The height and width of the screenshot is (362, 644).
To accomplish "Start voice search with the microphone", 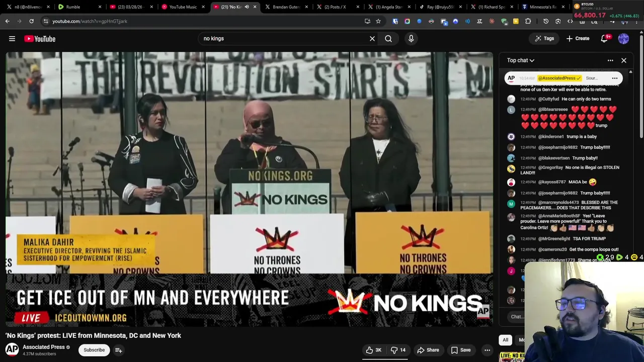I will pyautogui.click(x=411, y=39).
